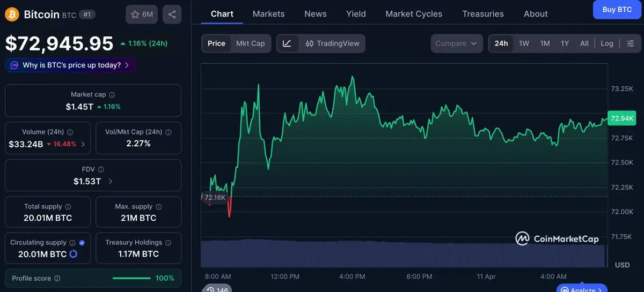This screenshot has width=644, height=292.
Task: Open info icon next to Treasury Holdings
Action: point(168,243)
